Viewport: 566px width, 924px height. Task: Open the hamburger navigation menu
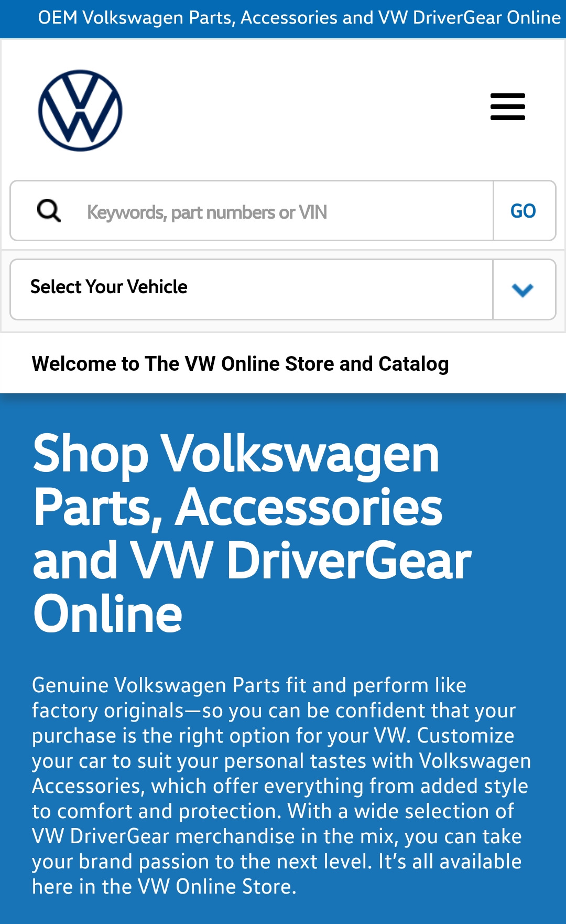(x=507, y=107)
